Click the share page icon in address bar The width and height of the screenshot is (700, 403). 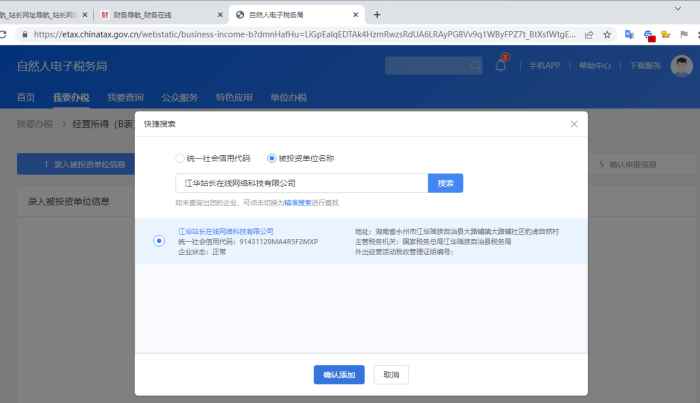[x=589, y=35]
